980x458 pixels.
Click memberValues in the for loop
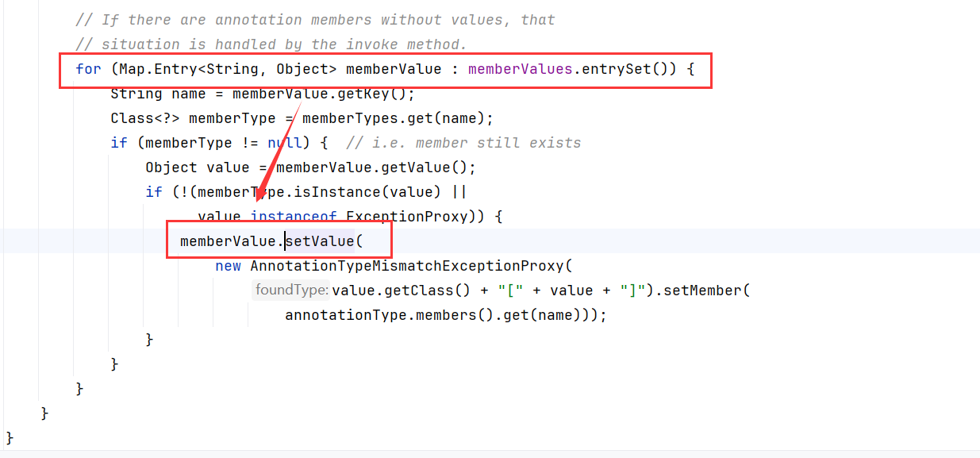(520, 69)
